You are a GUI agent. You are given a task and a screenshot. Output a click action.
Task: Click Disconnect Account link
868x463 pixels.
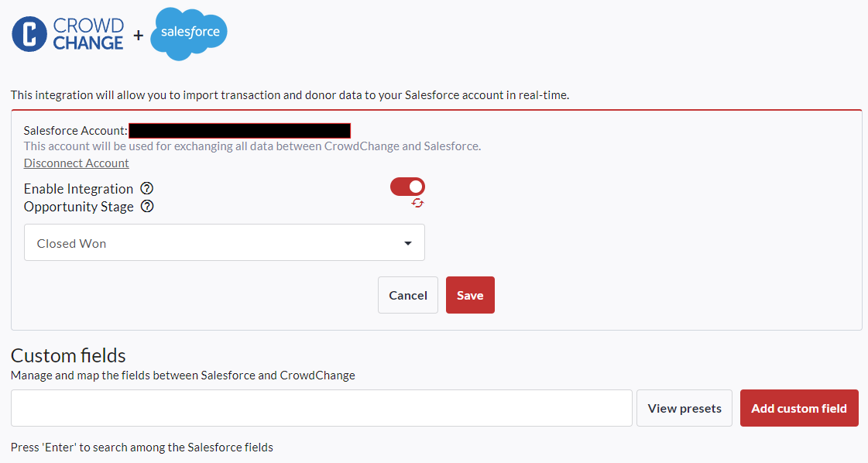77,163
